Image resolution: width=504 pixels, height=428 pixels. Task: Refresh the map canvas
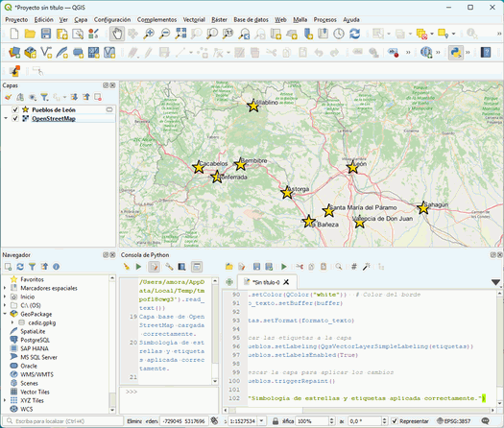354,34
